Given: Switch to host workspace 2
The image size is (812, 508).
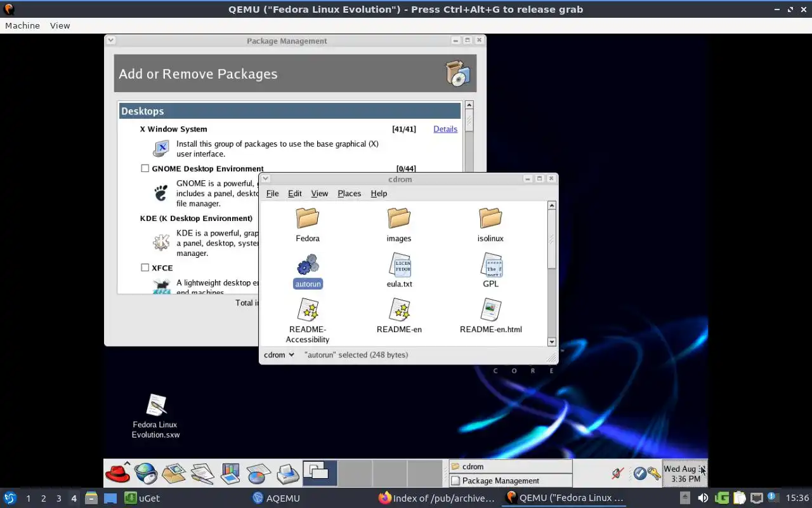Looking at the screenshot, I should pos(43,498).
